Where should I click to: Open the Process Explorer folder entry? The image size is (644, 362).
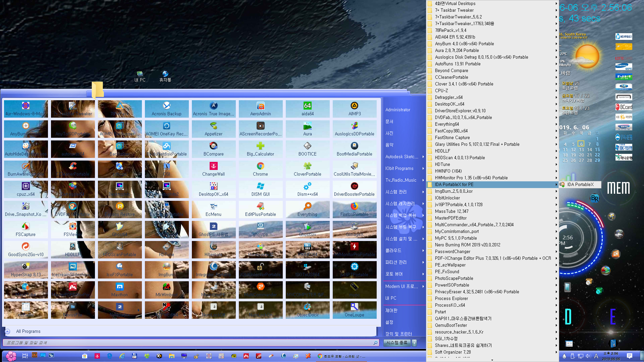pos(492,298)
